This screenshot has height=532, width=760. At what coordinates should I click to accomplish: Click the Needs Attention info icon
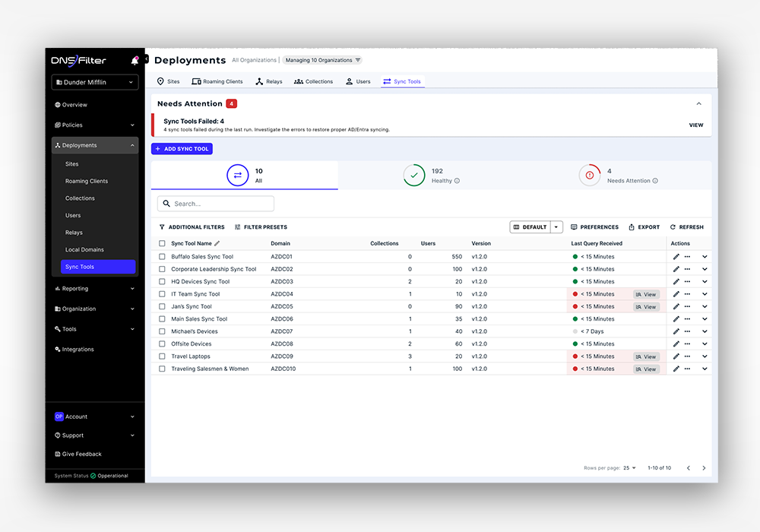(655, 181)
